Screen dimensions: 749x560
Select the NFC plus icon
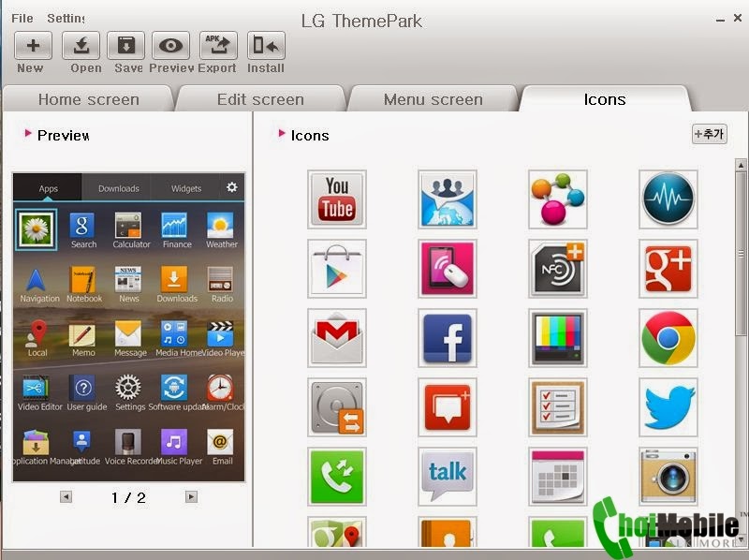click(557, 269)
